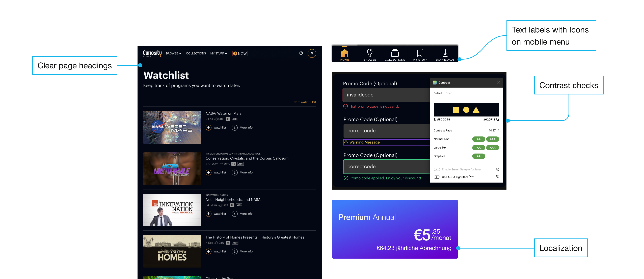The height and width of the screenshot is (279, 644).
Task: Open the Mission Unstoppable thumbnail
Action: 172,168
